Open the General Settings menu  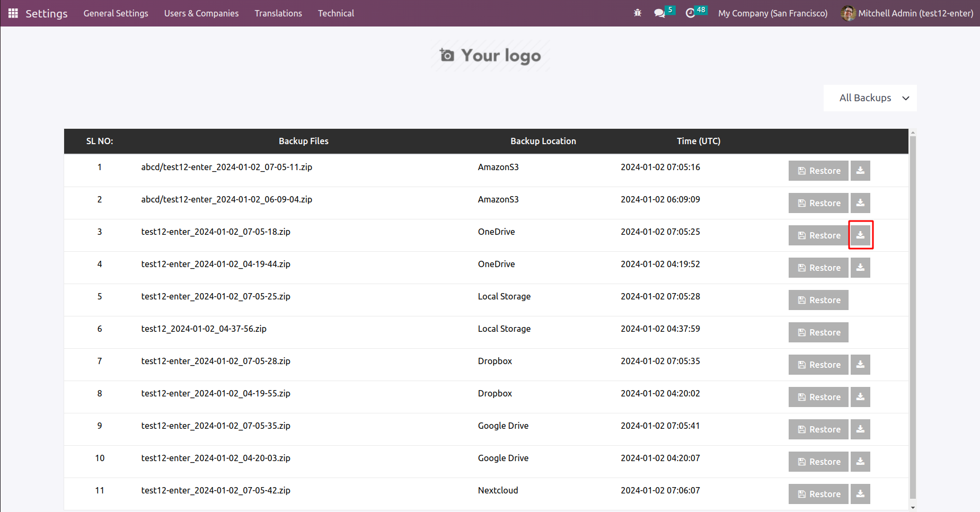coord(116,13)
